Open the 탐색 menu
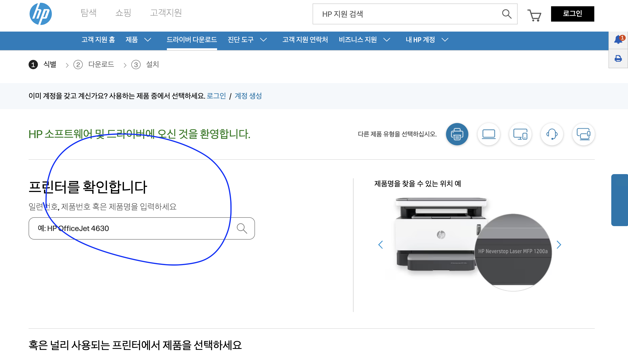Viewport: 628px width, 364px height. click(89, 13)
